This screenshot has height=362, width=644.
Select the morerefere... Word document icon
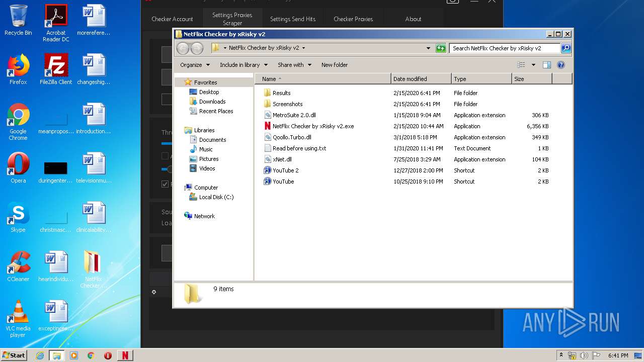(94, 20)
